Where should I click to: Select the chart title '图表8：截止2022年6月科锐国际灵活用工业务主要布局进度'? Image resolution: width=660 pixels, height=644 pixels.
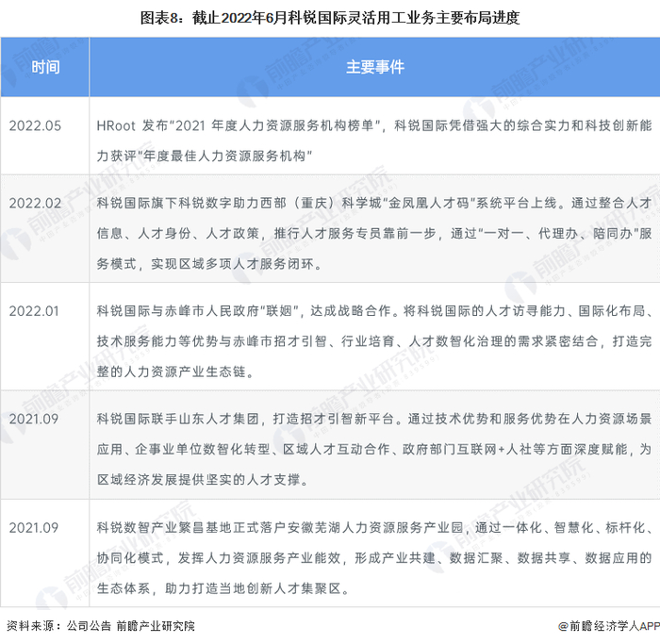(330, 18)
